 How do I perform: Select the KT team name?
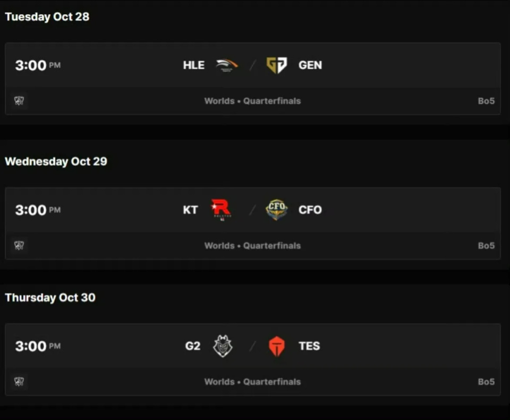pos(190,210)
